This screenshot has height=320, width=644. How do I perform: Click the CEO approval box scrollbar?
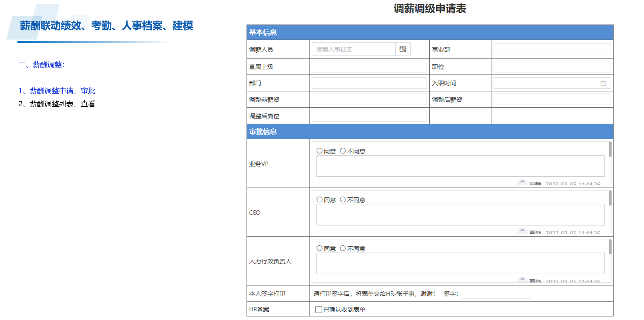pos(610,198)
